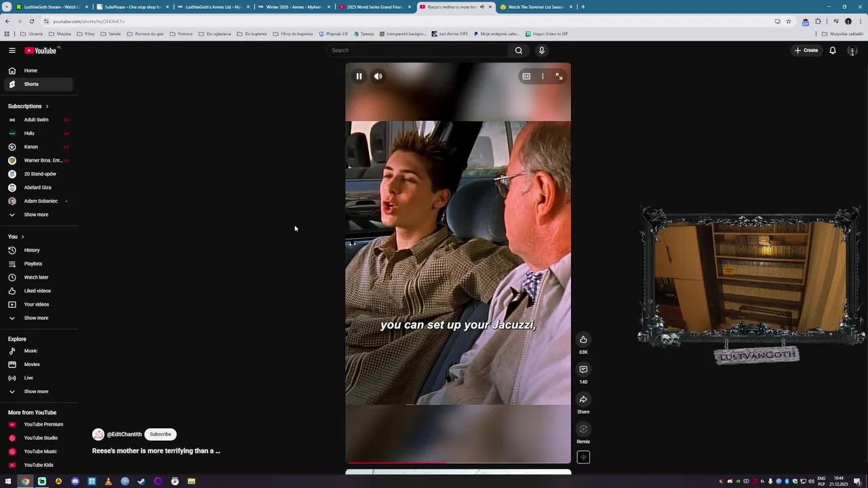Image resolution: width=868 pixels, height=488 pixels.
Task: Open the notifications bell
Action: 832,50
